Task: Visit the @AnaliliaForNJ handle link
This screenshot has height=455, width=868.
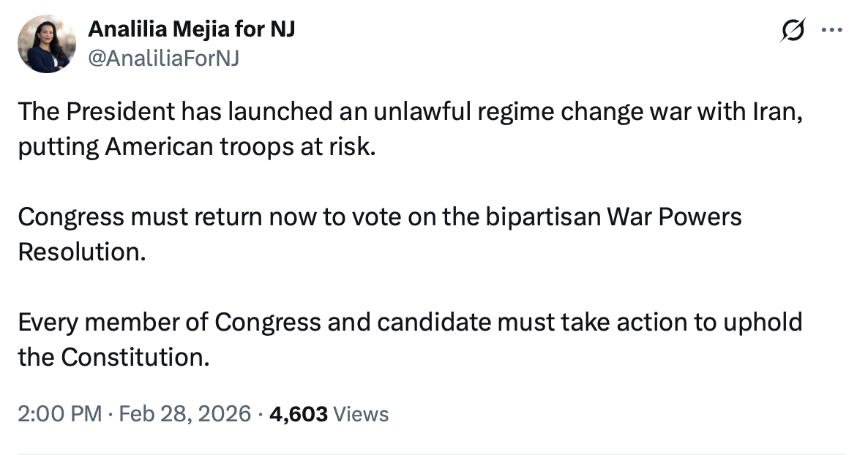Action: (163, 58)
